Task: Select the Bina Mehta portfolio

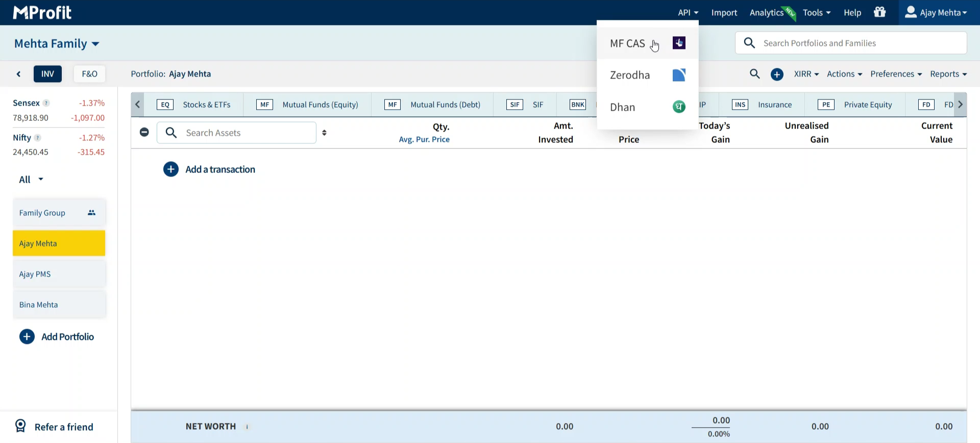Action: pyautogui.click(x=59, y=305)
